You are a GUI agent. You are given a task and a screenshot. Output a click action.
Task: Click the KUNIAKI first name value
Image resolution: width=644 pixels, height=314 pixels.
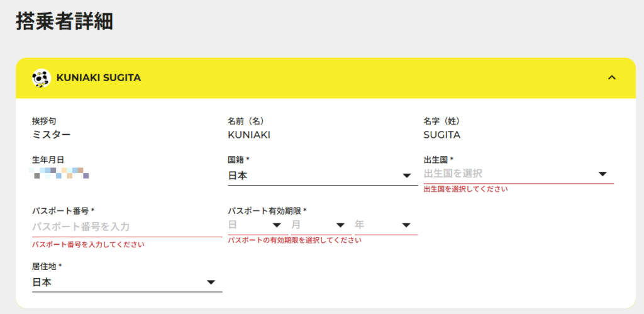[249, 135]
